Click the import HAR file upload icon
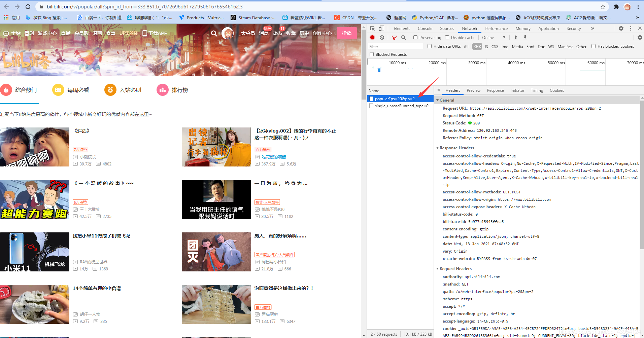The image size is (644, 338). pyautogui.click(x=516, y=37)
